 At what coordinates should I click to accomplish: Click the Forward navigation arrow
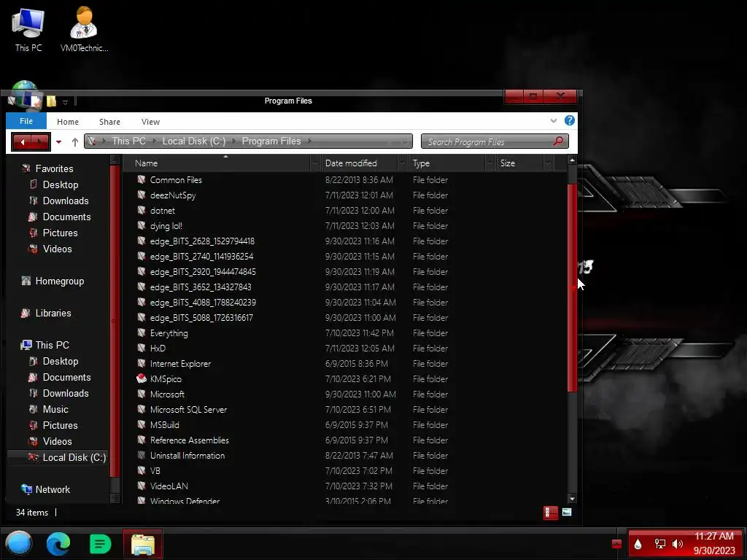(40, 141)
